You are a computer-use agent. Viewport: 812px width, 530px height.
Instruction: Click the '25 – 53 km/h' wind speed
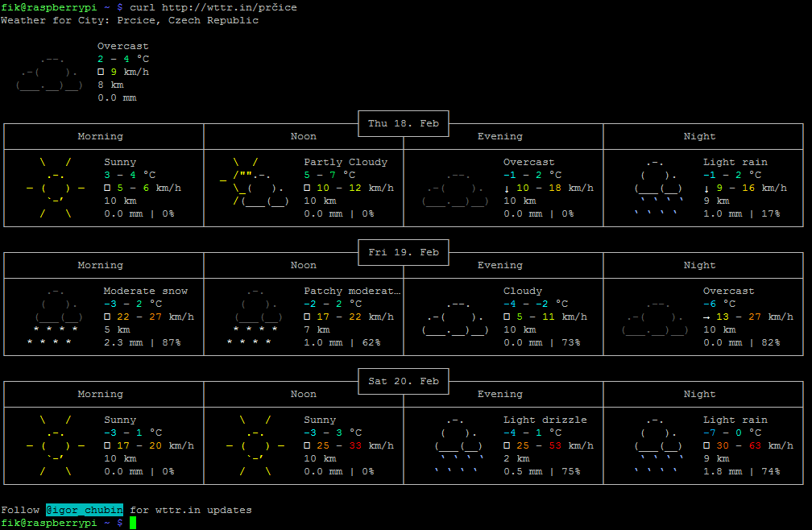click(554, 445)
